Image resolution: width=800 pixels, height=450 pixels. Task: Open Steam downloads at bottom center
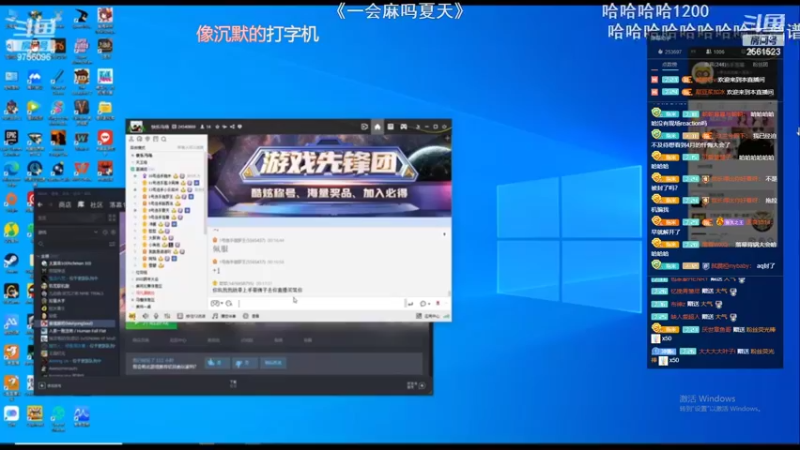pos(233,384)
